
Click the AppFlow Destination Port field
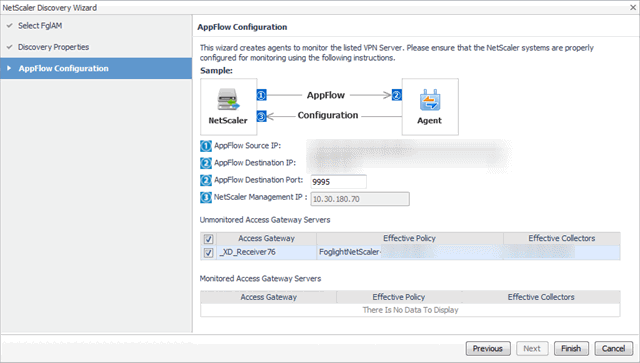[x=338, y=182]
